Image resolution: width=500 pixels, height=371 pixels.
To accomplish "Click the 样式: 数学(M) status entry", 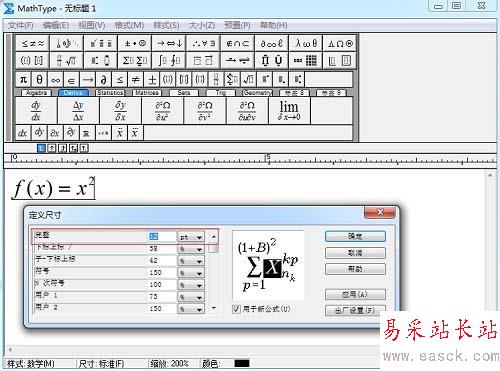I will click(31, 363).
